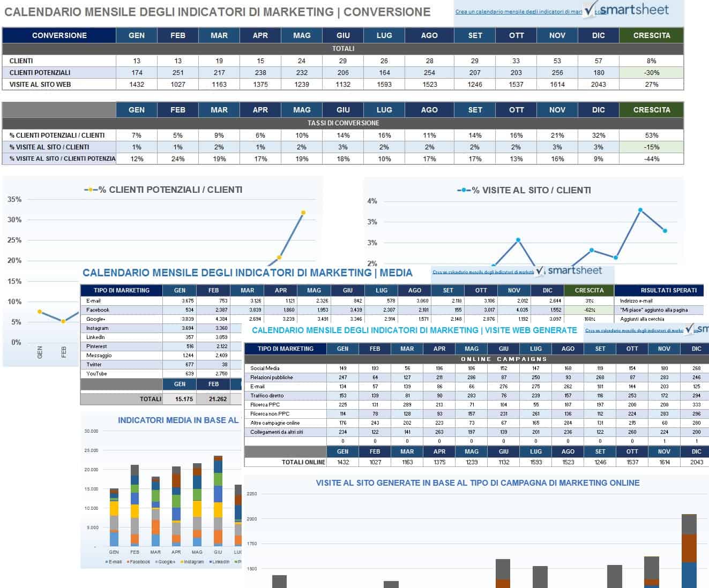Select the ONLINE CAMPAIGNS band in web visits table
The height and width of the screenshot is (588, 709).
tap(476, 359)
